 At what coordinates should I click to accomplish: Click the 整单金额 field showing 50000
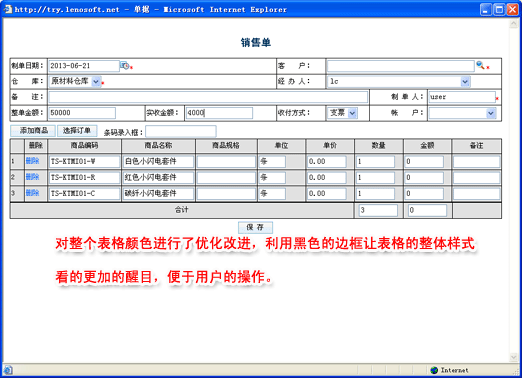(x=82, y=113)
